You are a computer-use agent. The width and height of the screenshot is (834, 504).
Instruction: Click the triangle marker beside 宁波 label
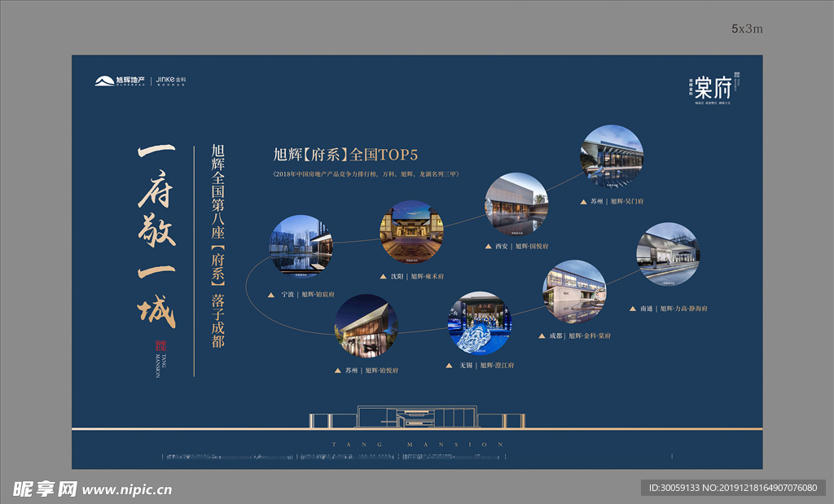point(270,295)
